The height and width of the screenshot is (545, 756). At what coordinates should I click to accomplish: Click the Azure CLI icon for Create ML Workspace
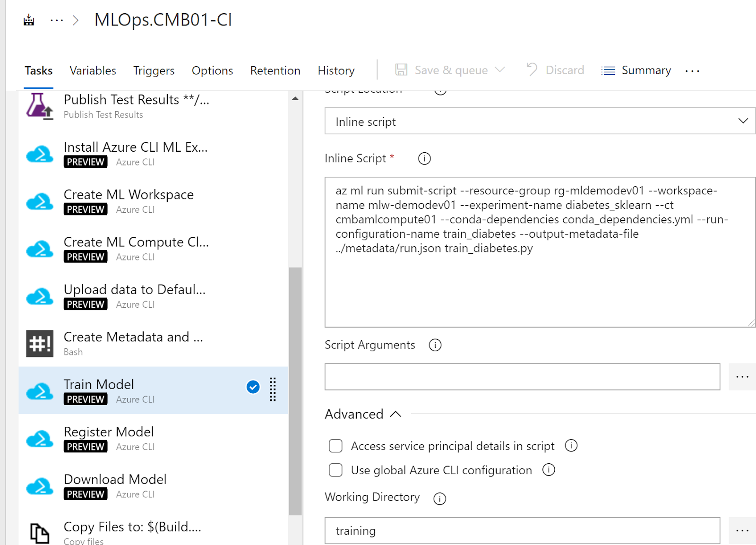pos(40,201)
